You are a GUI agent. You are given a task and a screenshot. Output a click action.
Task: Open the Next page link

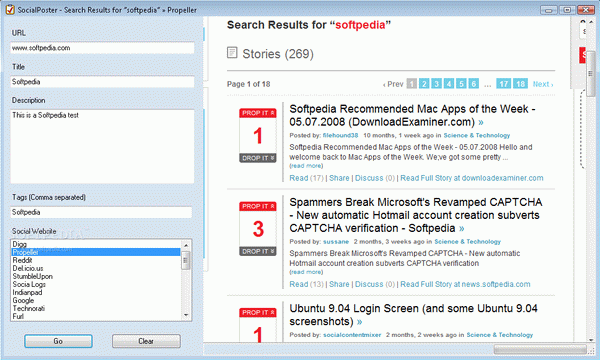tap(543, 84)
